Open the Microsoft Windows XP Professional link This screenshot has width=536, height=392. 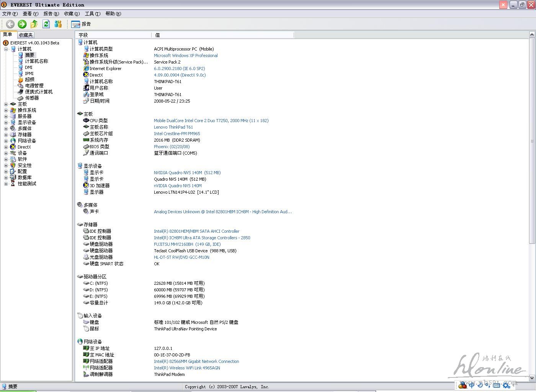pos(186,56)
